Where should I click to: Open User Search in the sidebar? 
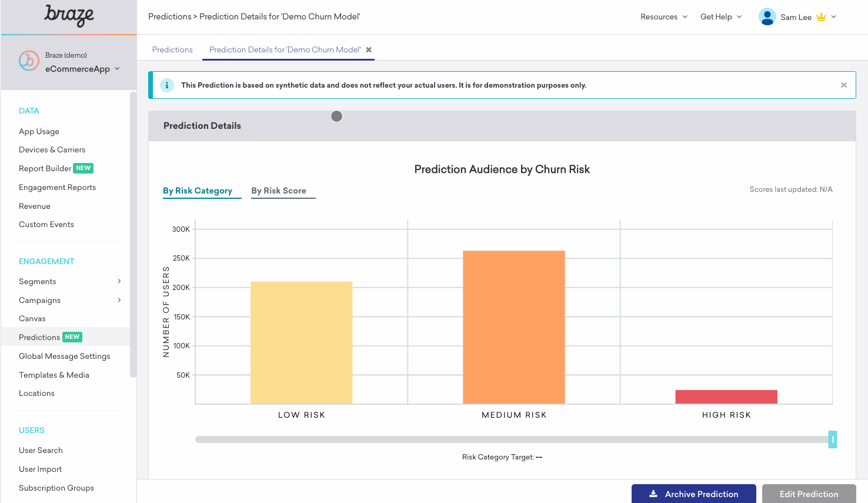(41, 451)
